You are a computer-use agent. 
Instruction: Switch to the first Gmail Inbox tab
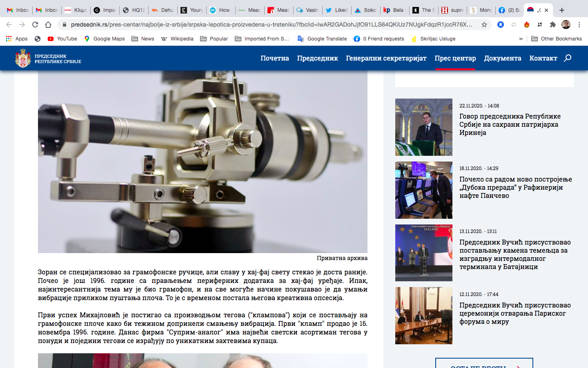(18, 10)
